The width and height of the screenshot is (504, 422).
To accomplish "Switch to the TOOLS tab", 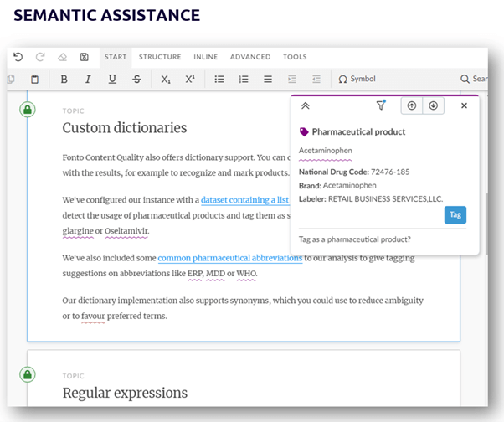I will [x=295, y=57].
